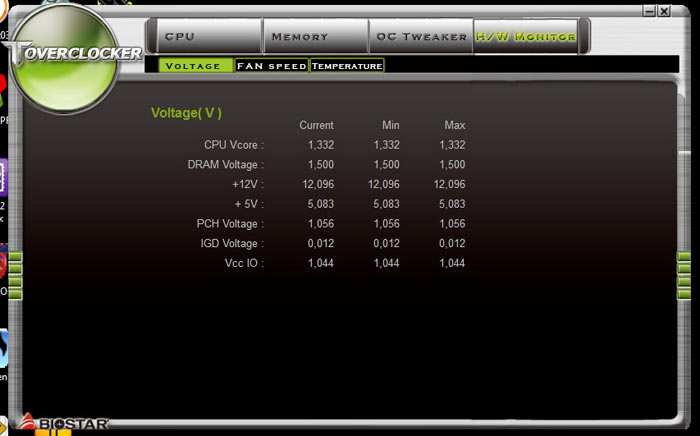Click the +12V max reading 12,096

(x=449, y=184)
